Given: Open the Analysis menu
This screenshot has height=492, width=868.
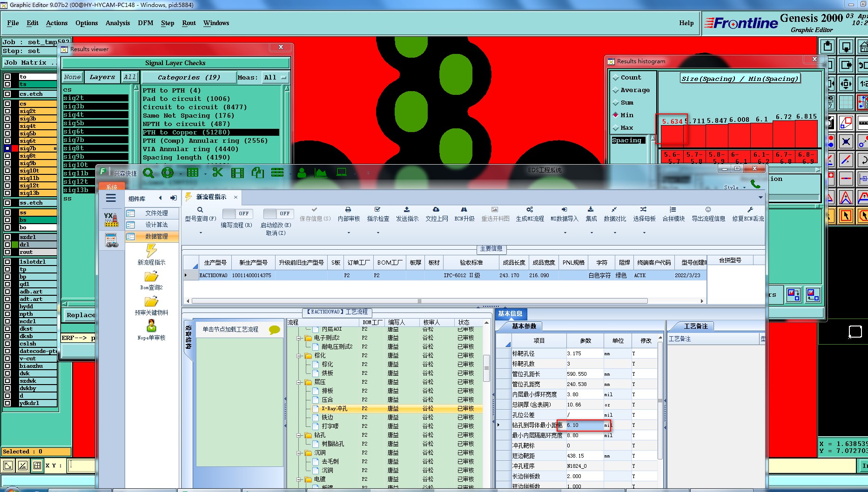Looking at the screenshot, I should coord(117,23).
